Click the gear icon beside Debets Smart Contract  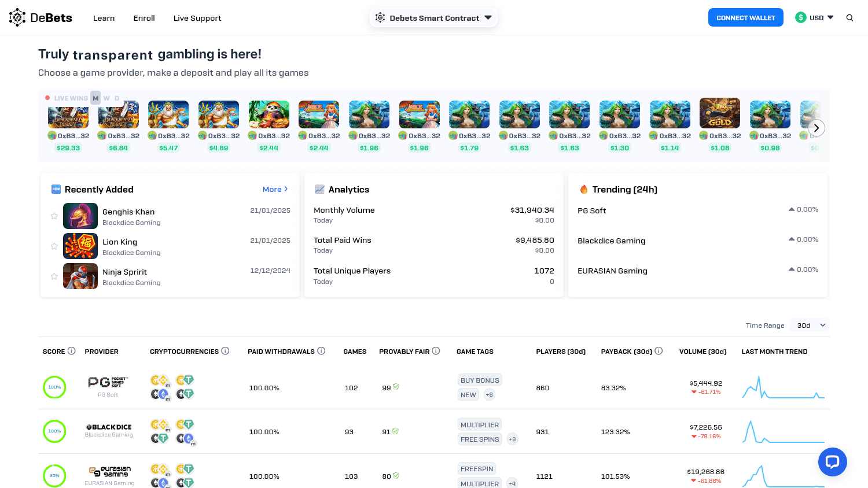[x=380, y=17]
